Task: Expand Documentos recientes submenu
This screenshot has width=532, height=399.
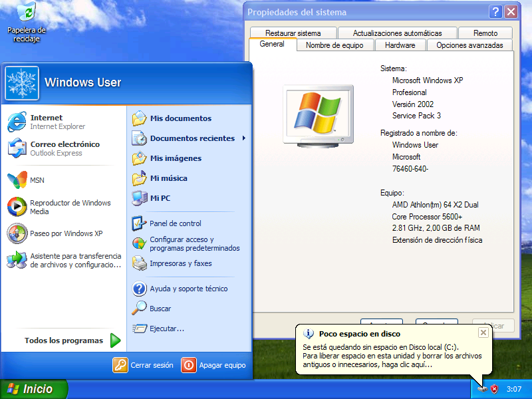Action: (x=190, y=138)
